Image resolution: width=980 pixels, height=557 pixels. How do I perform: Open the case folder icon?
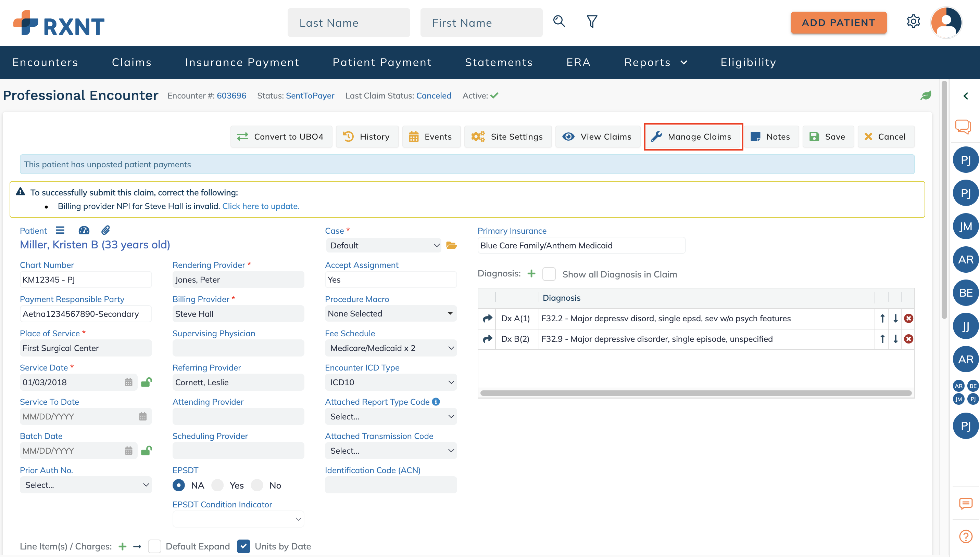pyautogui.click(x=452, y=246)
